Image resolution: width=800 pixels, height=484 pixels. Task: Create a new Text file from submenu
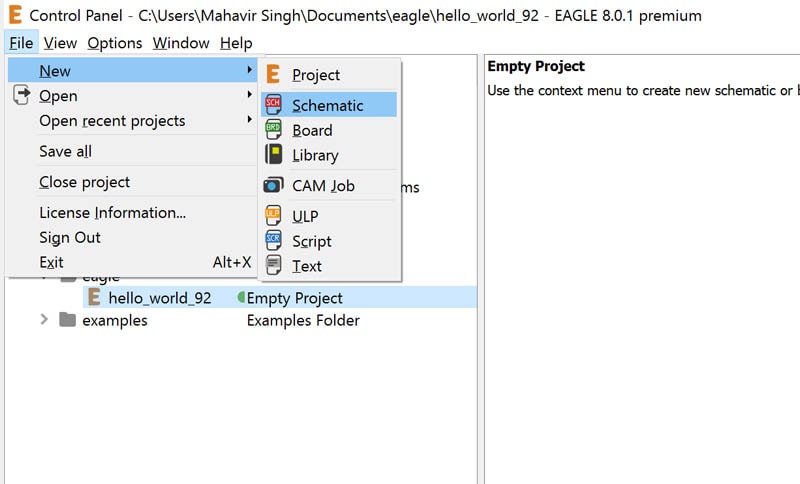click(x=329, y=265)
